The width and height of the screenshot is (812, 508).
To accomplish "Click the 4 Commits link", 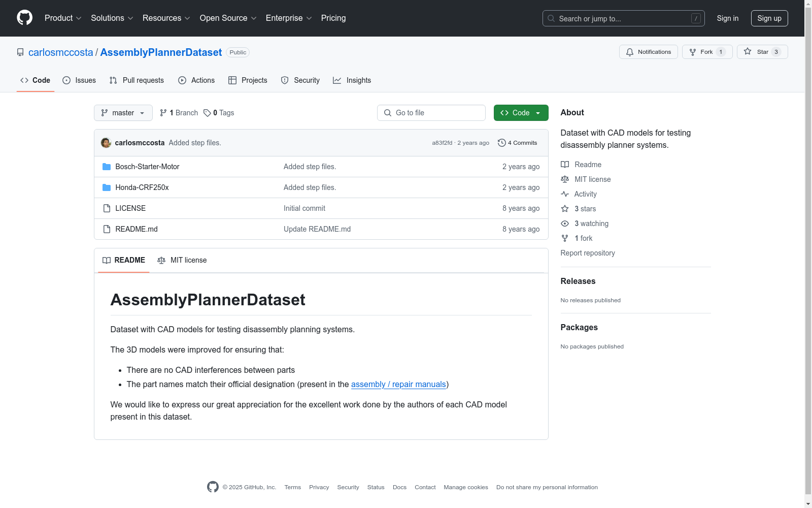I will coord(517,143).
